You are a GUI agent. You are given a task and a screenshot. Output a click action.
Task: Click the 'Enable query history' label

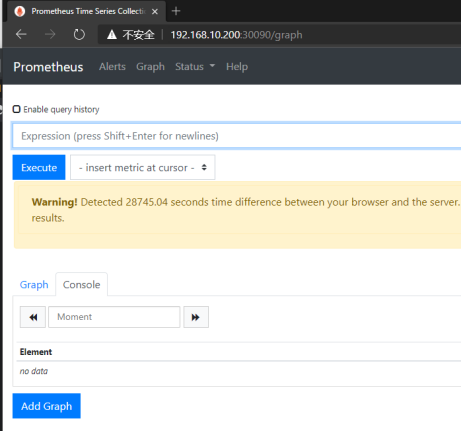(61, 109)
